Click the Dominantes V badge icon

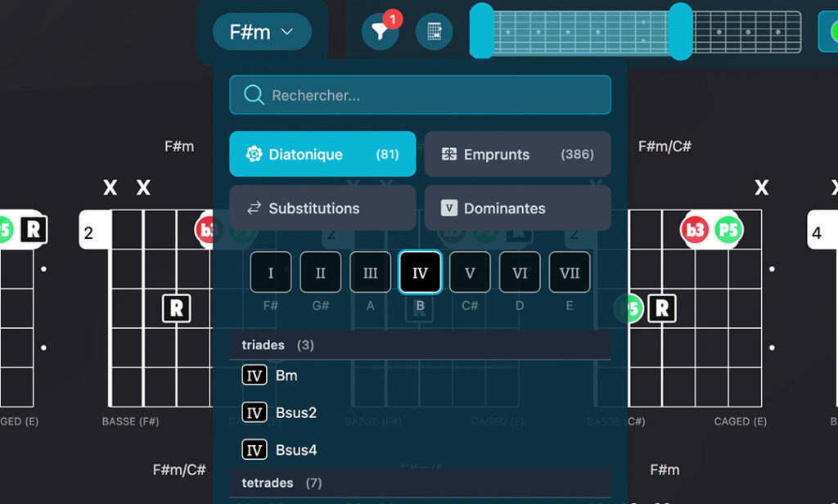coord(448,208)
